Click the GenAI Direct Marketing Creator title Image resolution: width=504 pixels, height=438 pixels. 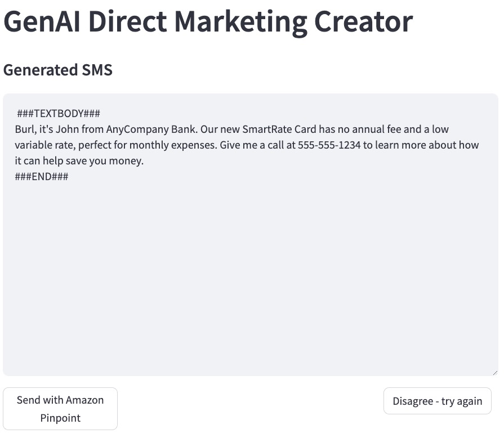tap(208, 21)
